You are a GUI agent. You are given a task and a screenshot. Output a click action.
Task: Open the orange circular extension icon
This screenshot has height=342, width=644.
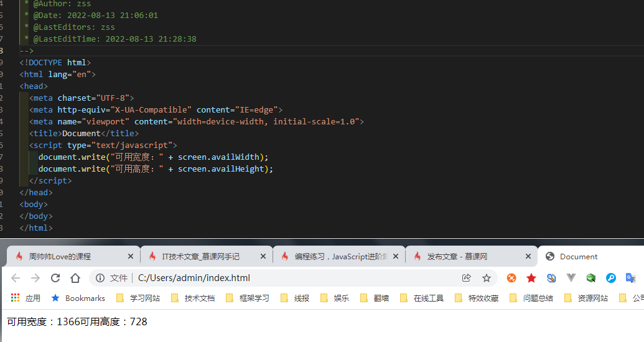(511, 278)
